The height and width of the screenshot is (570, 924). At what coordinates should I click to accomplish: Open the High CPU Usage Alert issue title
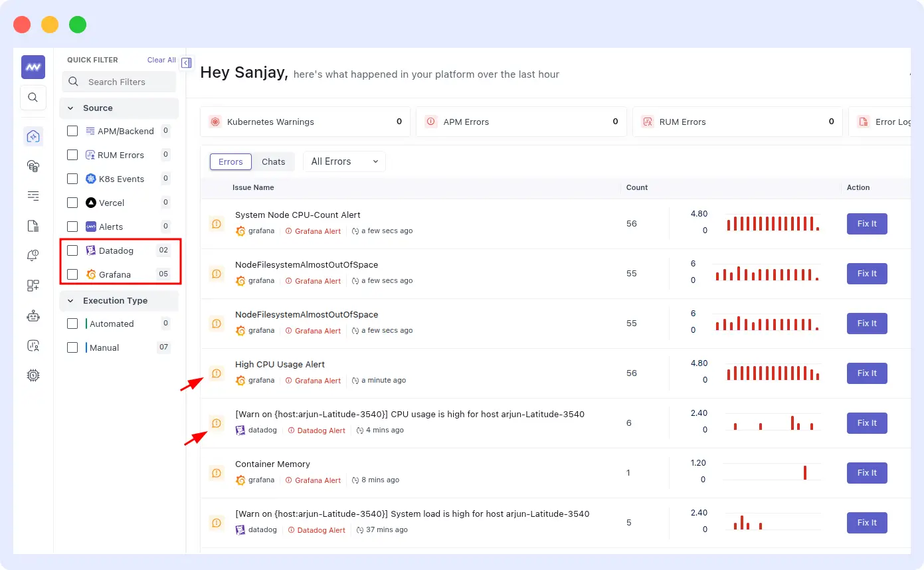click(280, 364)
